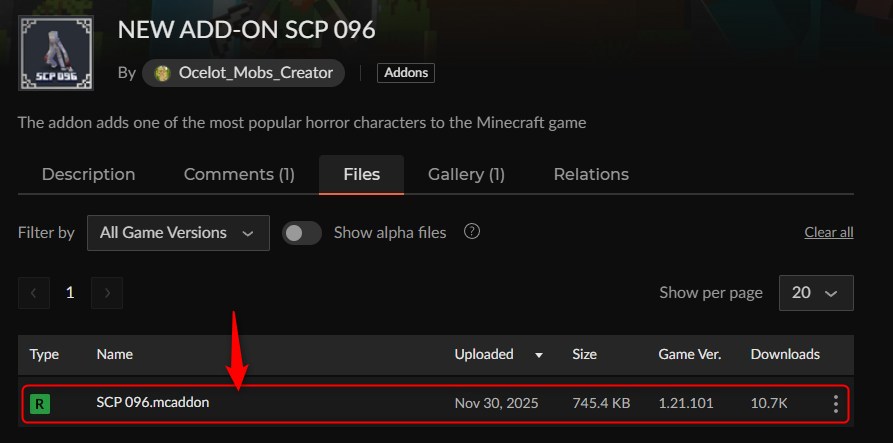
Task: Click the Clear all filters link
Action: pos(829,232)
